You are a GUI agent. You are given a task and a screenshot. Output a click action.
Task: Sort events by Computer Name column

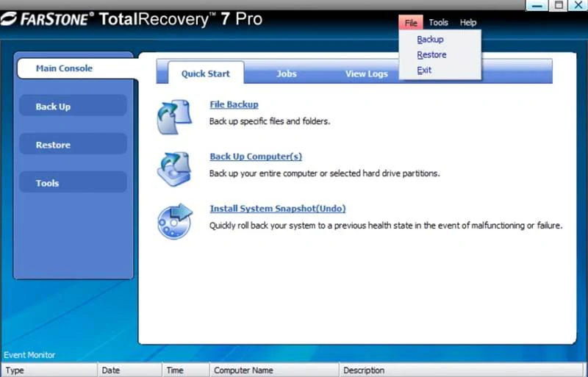[274, 370]
